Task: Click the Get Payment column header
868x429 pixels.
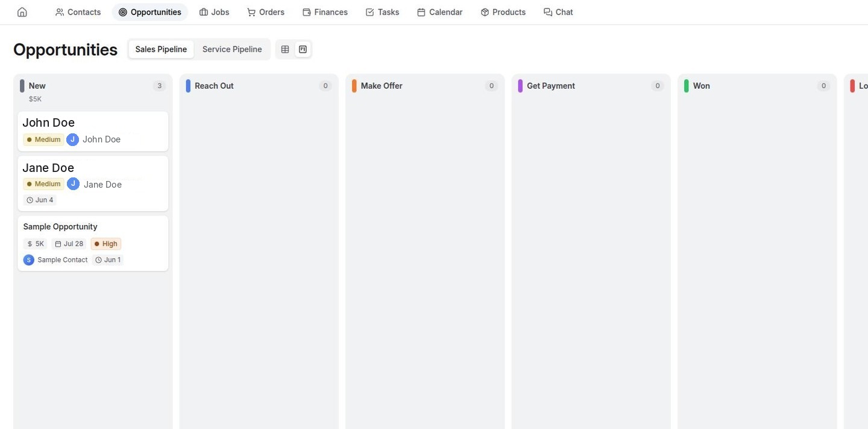Action: (551, 86)
